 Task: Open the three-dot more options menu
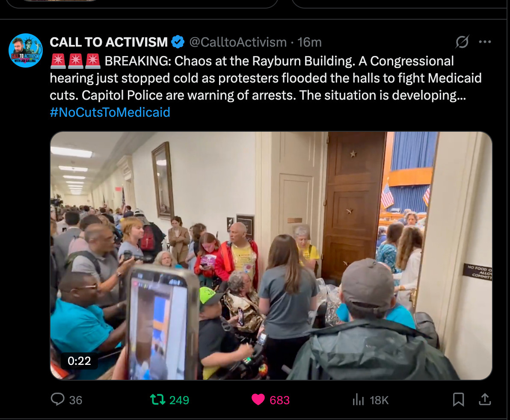485,41
